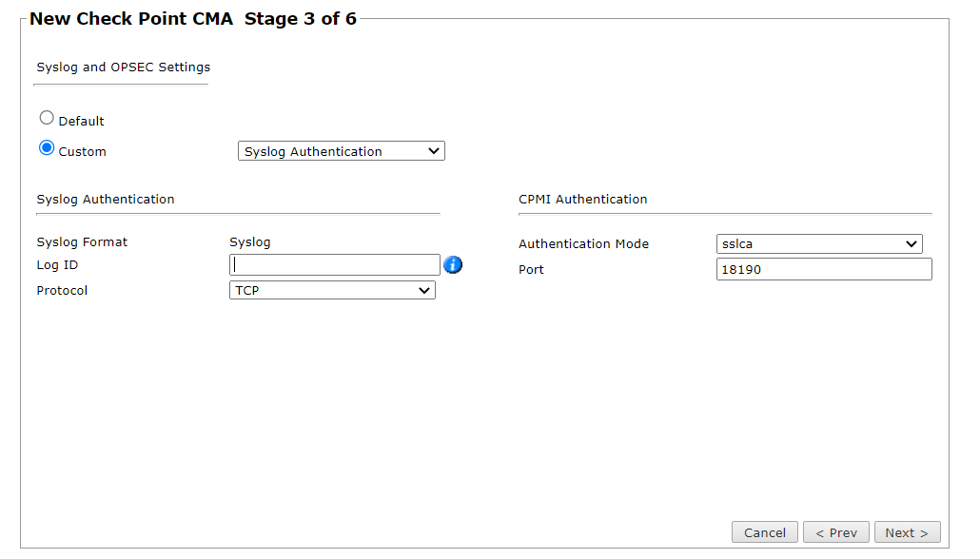Image resolution: width=980 pixels, height=559 pixels.
Task: Open the Syslog Authentication dropdown next to Custom
Action: point(341,151)
